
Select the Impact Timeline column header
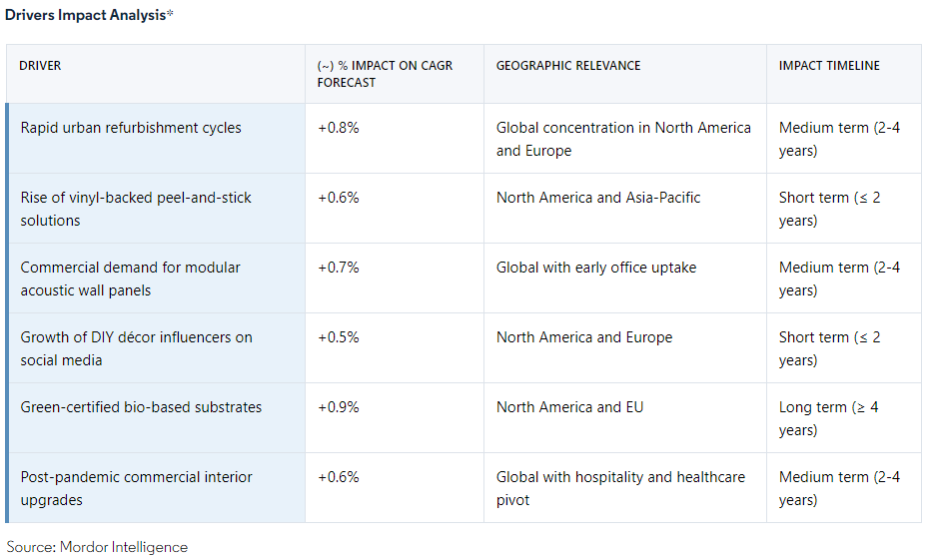point(829,66)
